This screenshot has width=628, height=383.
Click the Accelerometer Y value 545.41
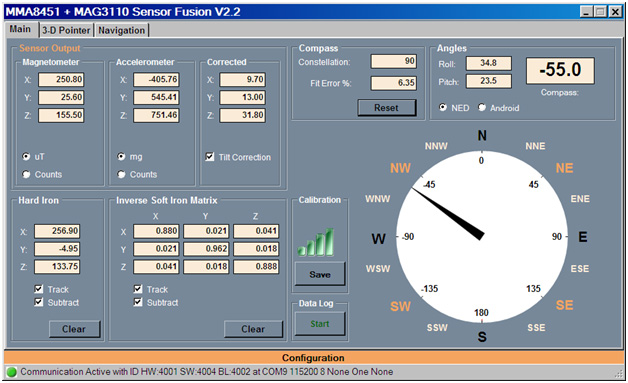click(156, 97)
